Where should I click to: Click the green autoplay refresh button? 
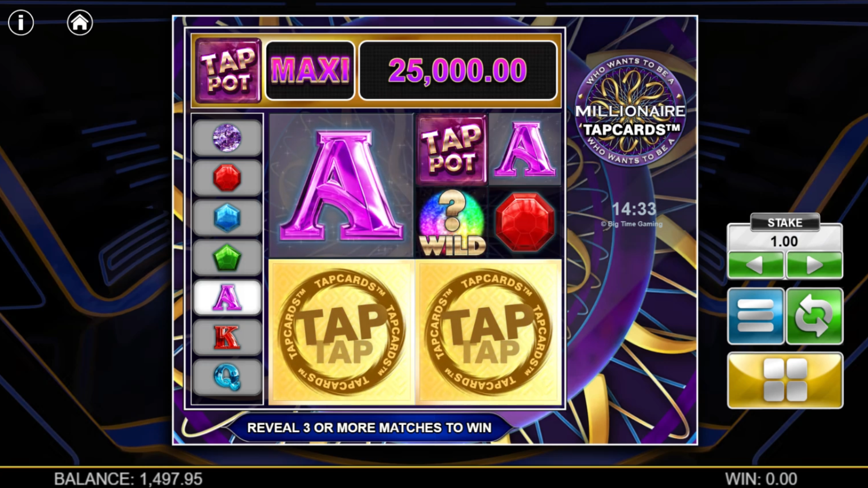click(814, 316)
